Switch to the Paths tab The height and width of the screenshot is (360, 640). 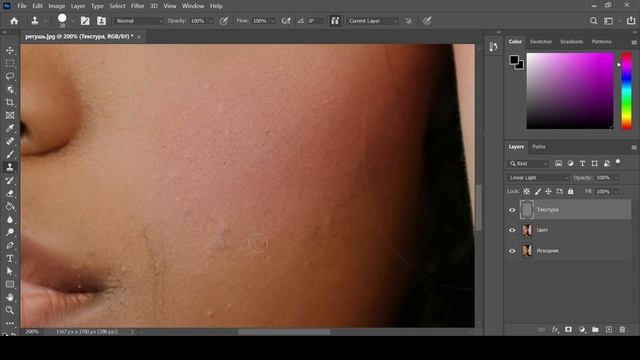539,147
